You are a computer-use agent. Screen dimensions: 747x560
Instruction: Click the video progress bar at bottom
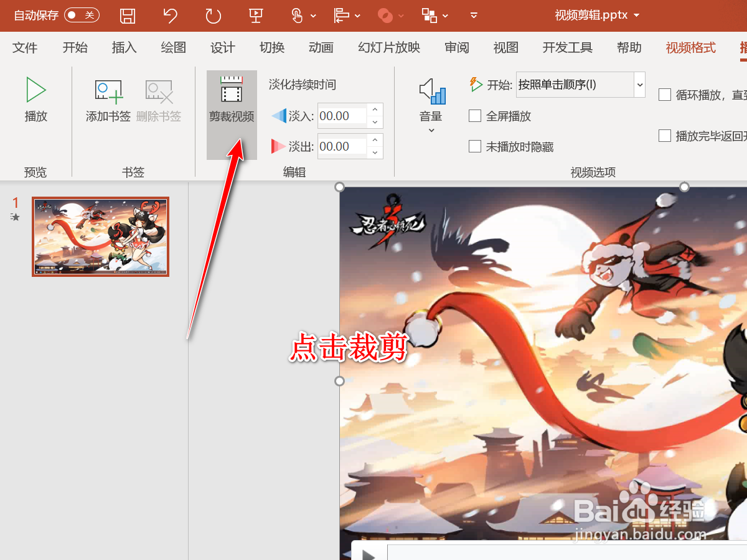(x=566, y=553)
